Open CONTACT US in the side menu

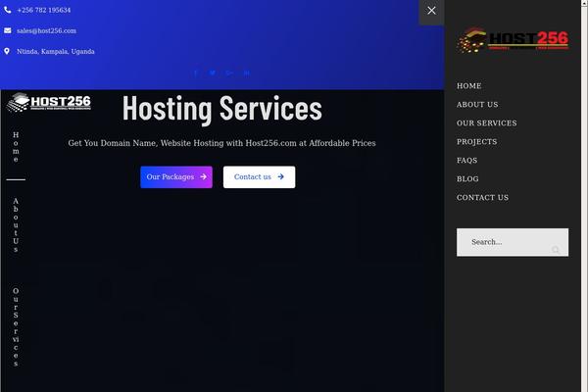[x=482, y=197]
